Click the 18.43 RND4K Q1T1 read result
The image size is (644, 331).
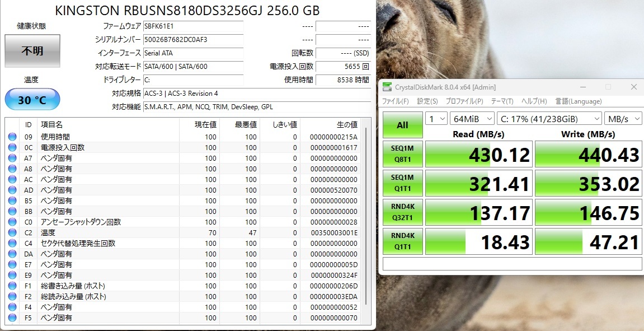click(x=479, y=242)
